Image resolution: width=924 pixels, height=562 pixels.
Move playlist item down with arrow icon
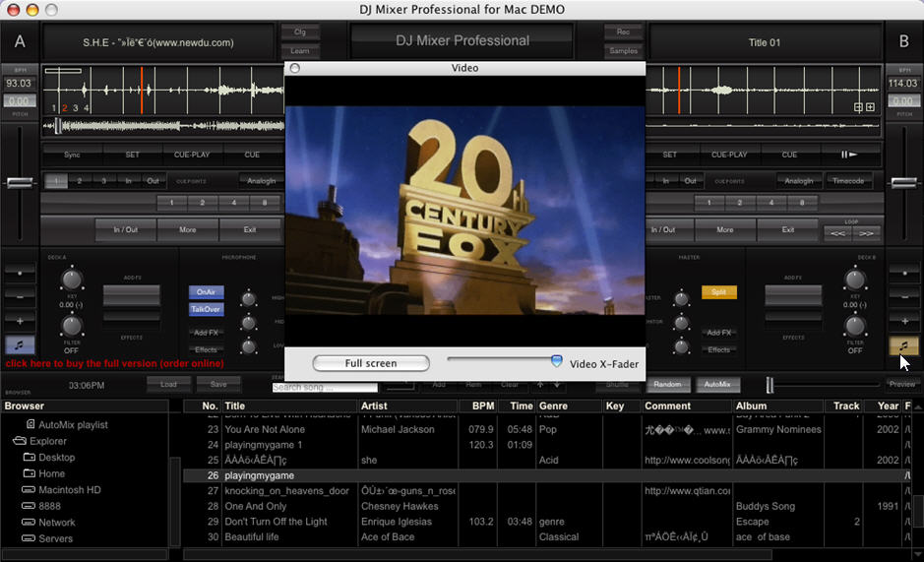[x=556, y=385]
